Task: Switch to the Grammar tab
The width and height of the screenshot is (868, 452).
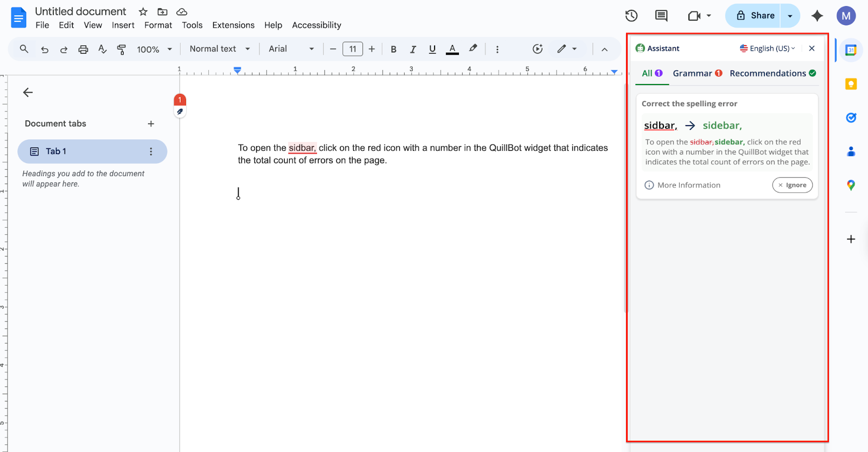Action: [697, 73]
